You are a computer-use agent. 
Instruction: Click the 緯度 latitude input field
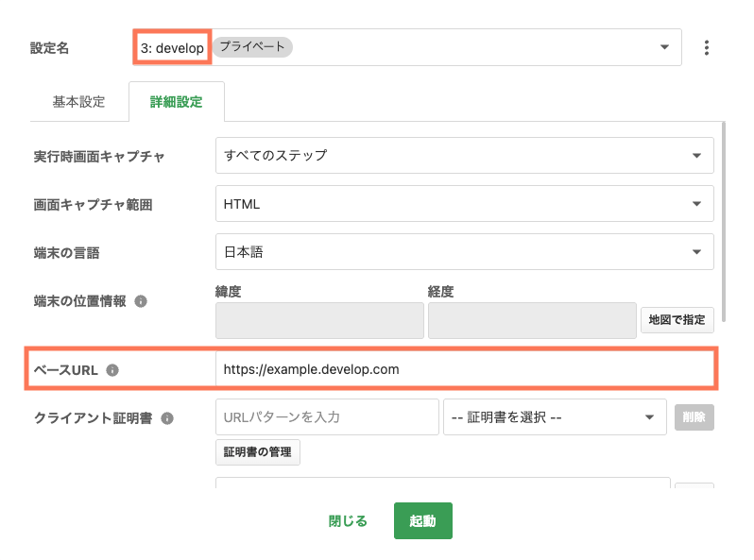pyautogui.click(x=319, y=321)
